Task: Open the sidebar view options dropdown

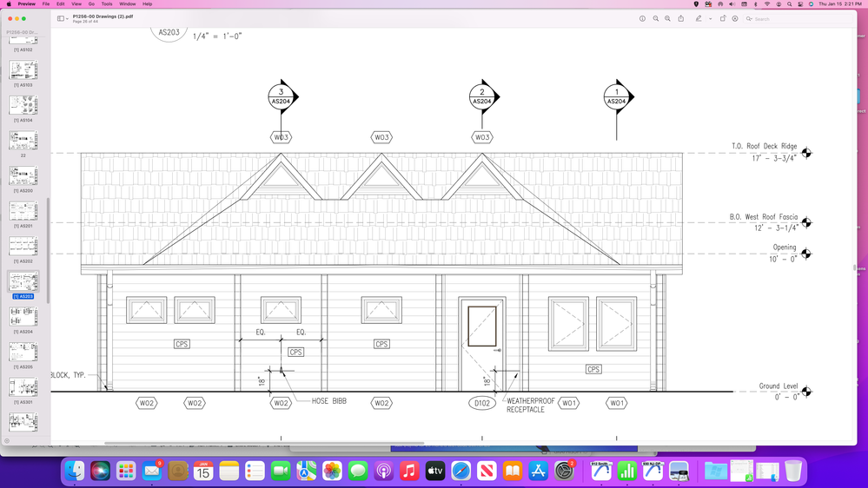Action: (x=67, y=19)
